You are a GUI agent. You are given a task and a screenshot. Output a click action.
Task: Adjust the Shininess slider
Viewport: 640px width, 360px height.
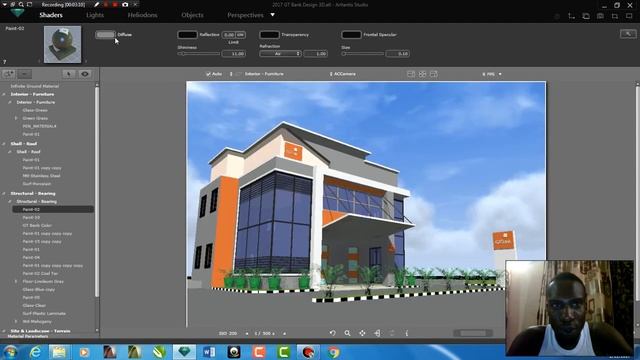point(199,53)
